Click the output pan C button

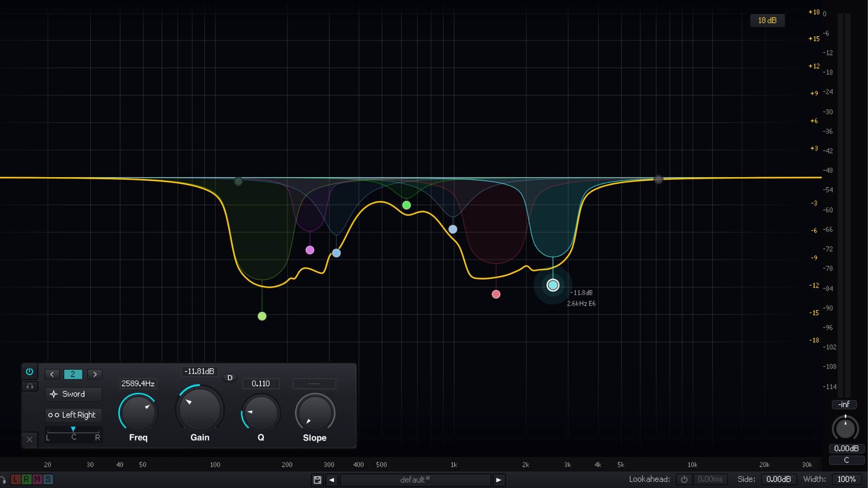pyautogui.click(x=846, y=460)
